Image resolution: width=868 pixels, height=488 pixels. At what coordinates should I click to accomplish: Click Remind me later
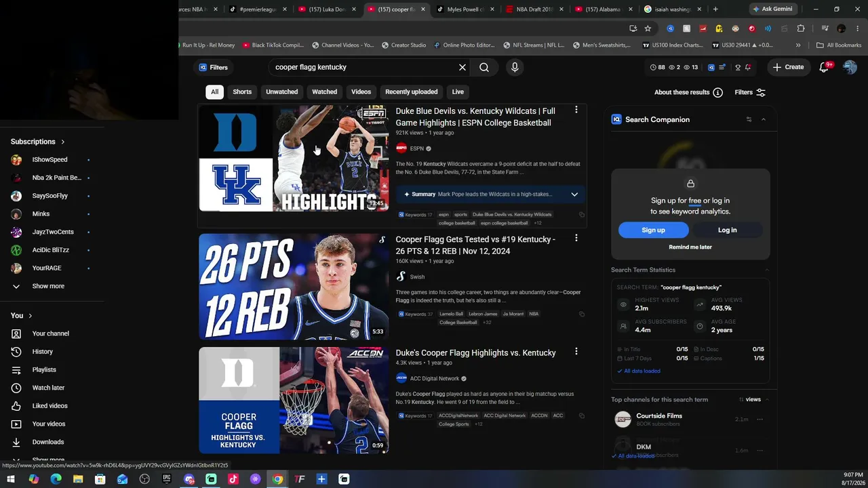click(x=690, y=247)
